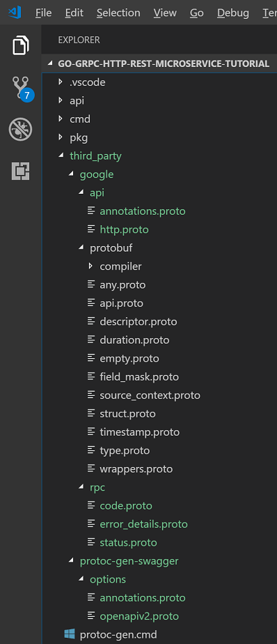Open Source Control with 7 changes
This screenshot has width=277, height=644.
click(x=22, y=88)
